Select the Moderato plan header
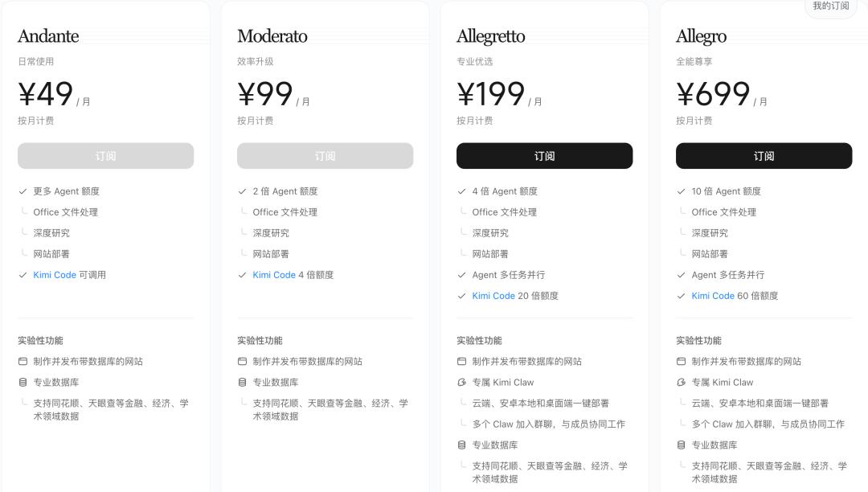Screen dimensions: 868x492 click(x=272, y=36)
